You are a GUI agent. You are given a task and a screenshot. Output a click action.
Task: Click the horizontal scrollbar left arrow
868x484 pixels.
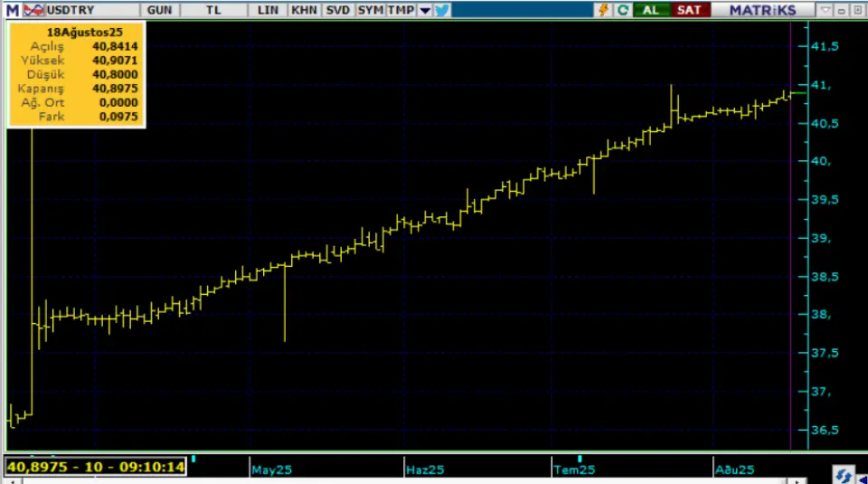(x=13, y=481)
